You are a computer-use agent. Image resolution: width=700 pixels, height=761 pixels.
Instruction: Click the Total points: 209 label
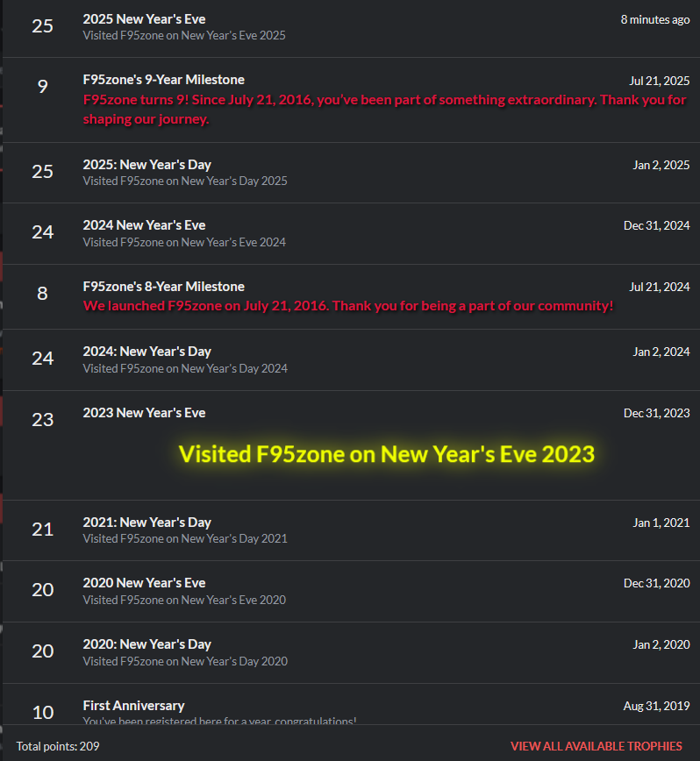point(58,746)
